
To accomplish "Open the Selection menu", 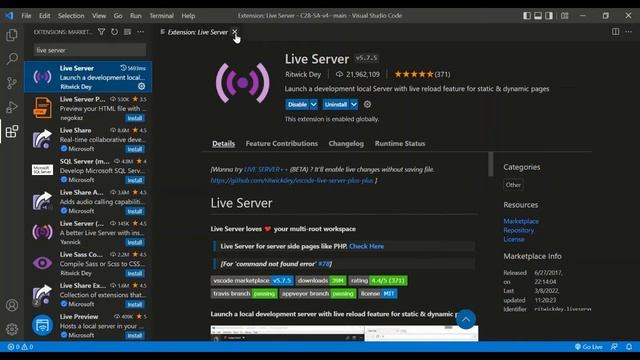I will (71, 16).
